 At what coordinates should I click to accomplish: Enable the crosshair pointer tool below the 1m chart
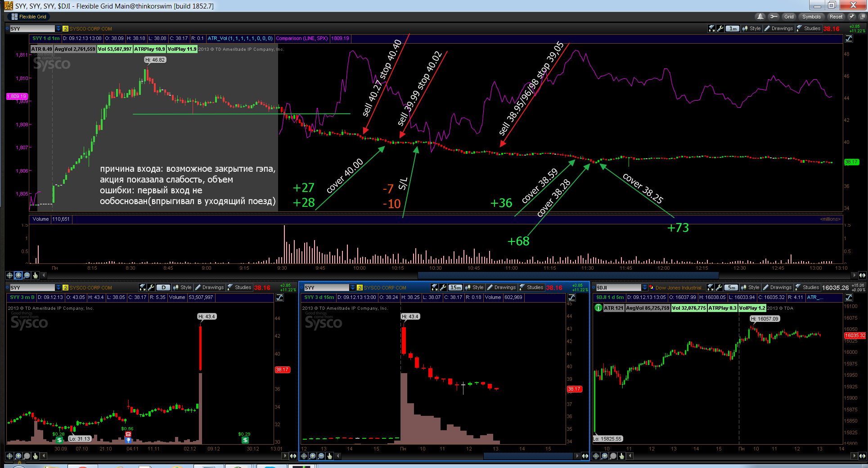tap(10, 275)
